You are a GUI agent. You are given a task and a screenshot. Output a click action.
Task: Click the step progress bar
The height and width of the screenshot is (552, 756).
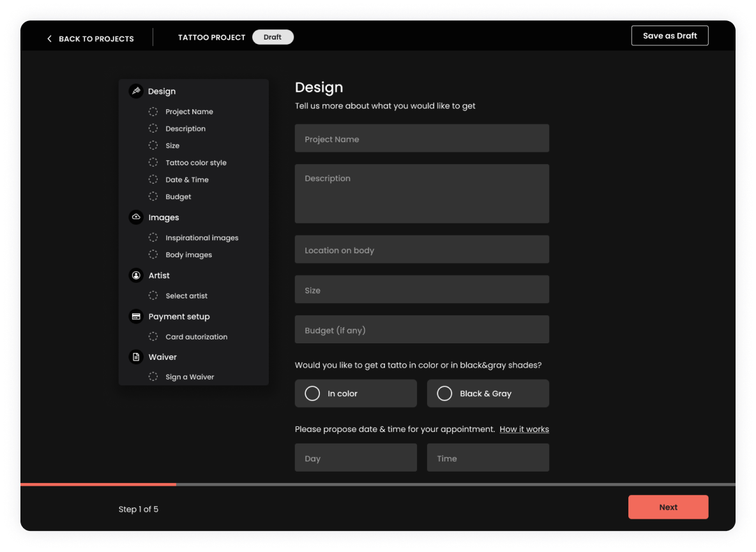[377, 484]
